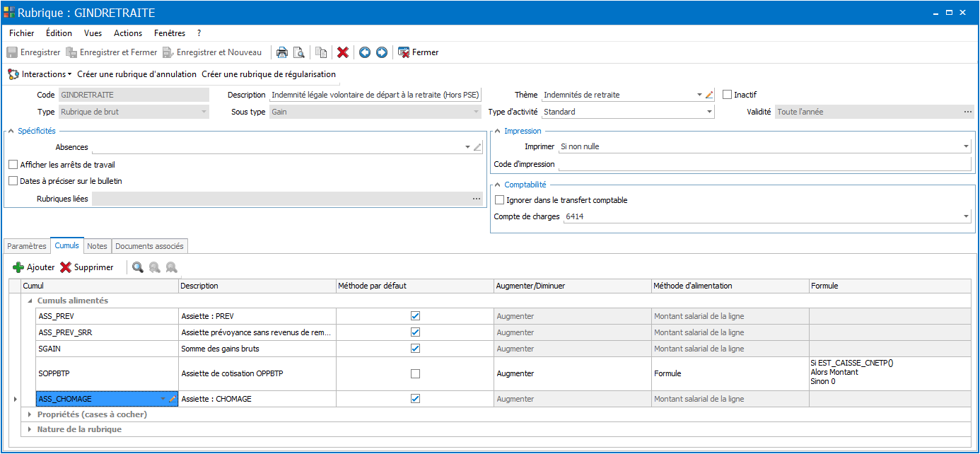Open the Compte de charges dropdown
The width and height of the screenshot is (980, 454).
[967, 216]
